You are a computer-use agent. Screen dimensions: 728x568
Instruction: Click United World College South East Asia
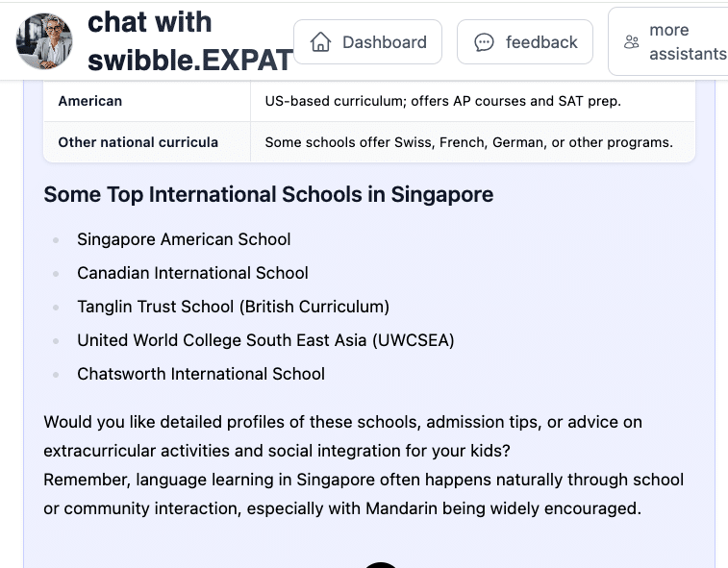click(265, 340)
